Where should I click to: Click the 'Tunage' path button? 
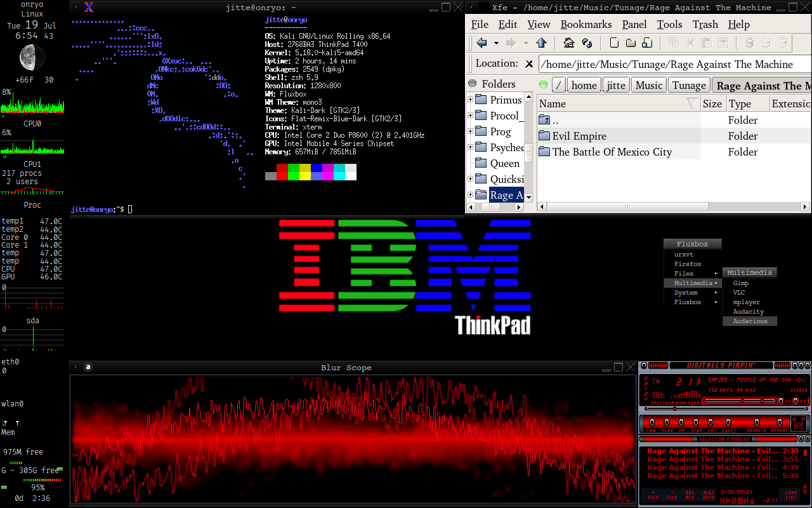689,85
